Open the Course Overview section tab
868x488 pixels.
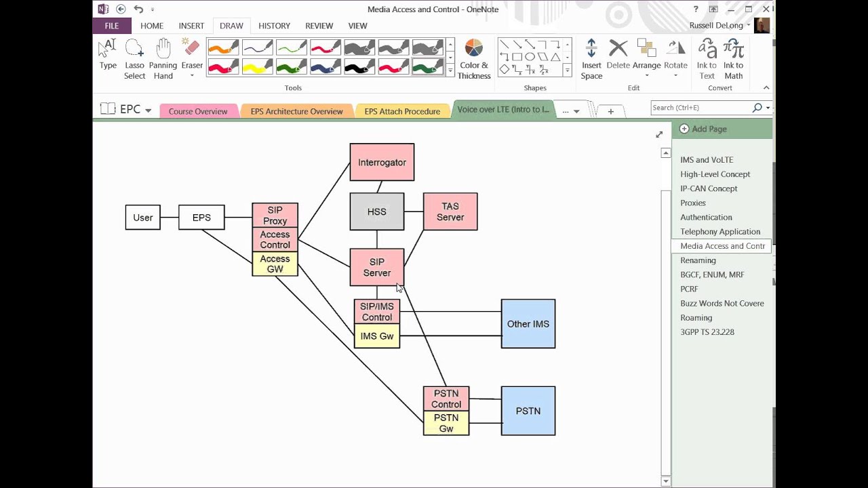click(198, 111)
